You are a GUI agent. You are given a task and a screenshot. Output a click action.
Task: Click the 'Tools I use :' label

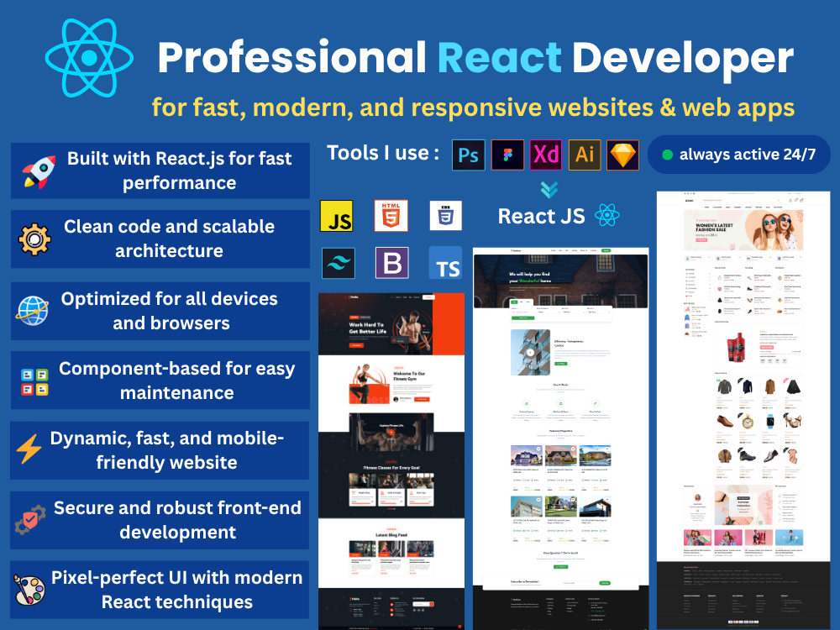(383, 153)
